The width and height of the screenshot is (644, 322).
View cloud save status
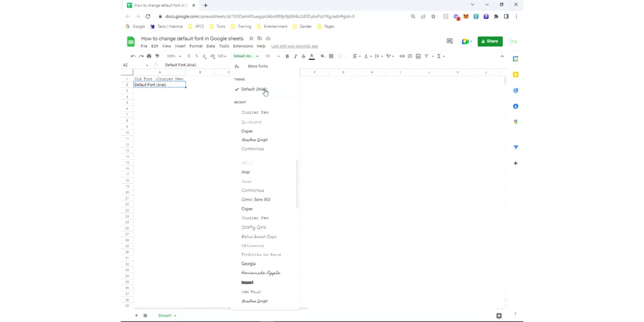click(268, 38)
